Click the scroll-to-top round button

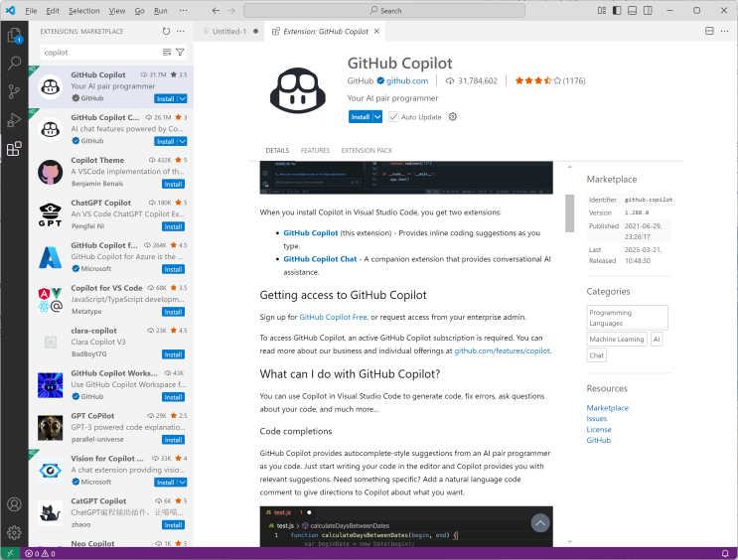coord(540,523)
